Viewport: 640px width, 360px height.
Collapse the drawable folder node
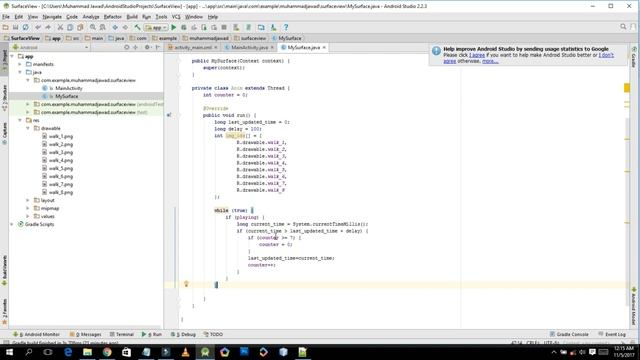click(x=28, y=128)
